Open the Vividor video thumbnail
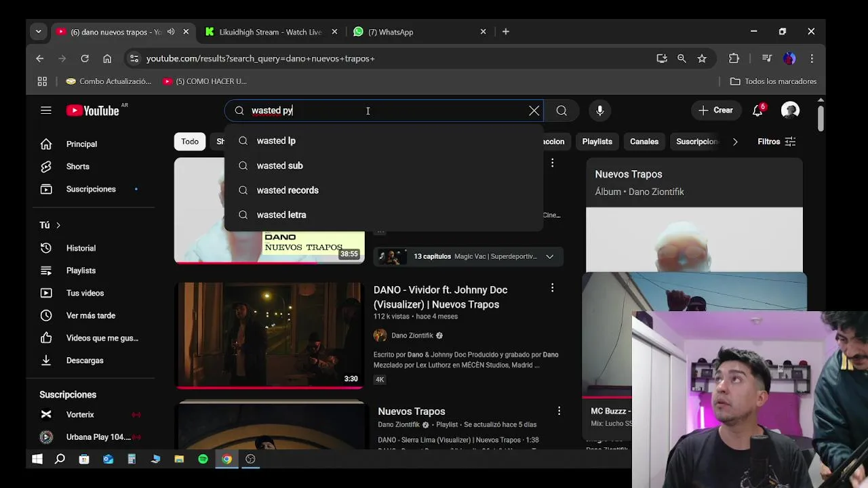Screen dimensions: 868x488 click(x=270, y=335)
